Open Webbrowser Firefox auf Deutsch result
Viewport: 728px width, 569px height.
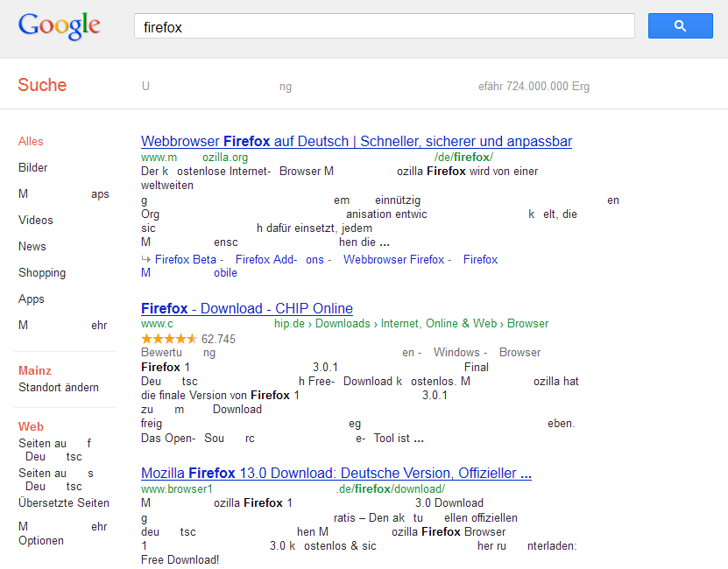356,141
